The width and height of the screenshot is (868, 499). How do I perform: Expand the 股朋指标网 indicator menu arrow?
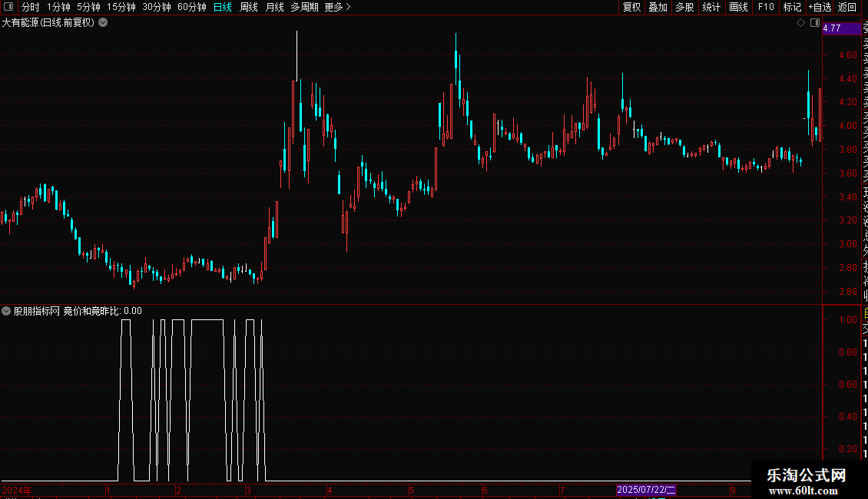(6, 311)
